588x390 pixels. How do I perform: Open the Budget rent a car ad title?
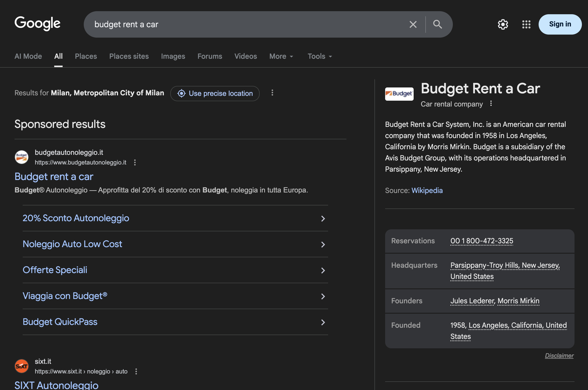coord(54,176)
